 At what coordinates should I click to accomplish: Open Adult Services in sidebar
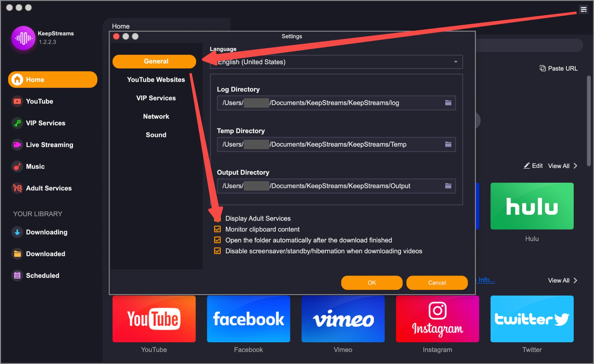49,188
